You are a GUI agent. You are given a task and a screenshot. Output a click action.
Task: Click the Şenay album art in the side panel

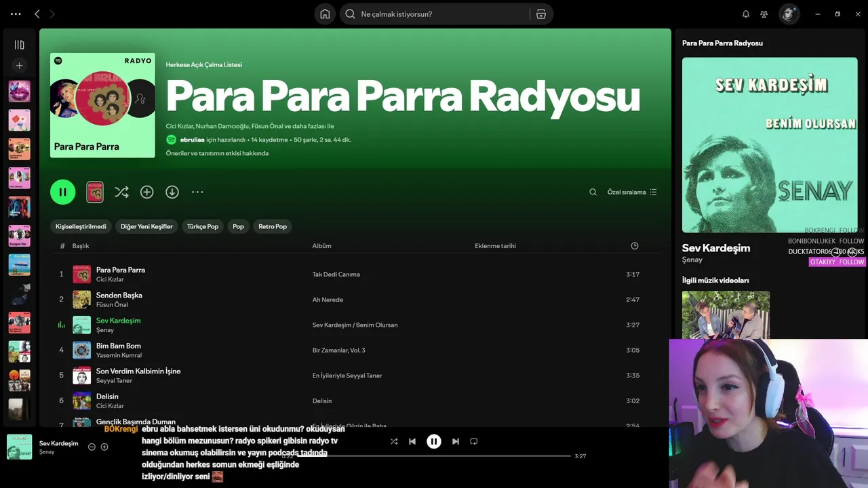pos(770,145)
